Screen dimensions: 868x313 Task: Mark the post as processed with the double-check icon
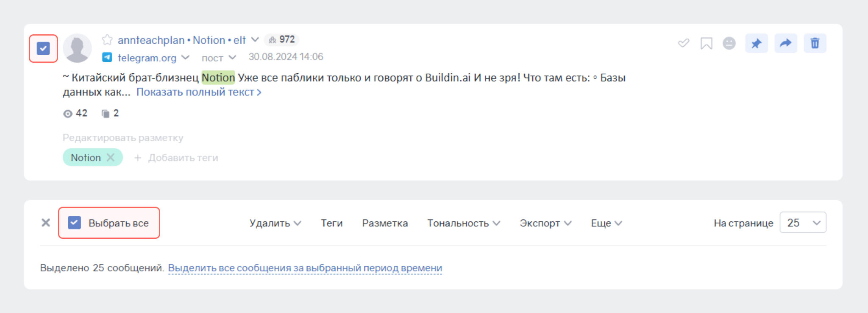[684, 43]
